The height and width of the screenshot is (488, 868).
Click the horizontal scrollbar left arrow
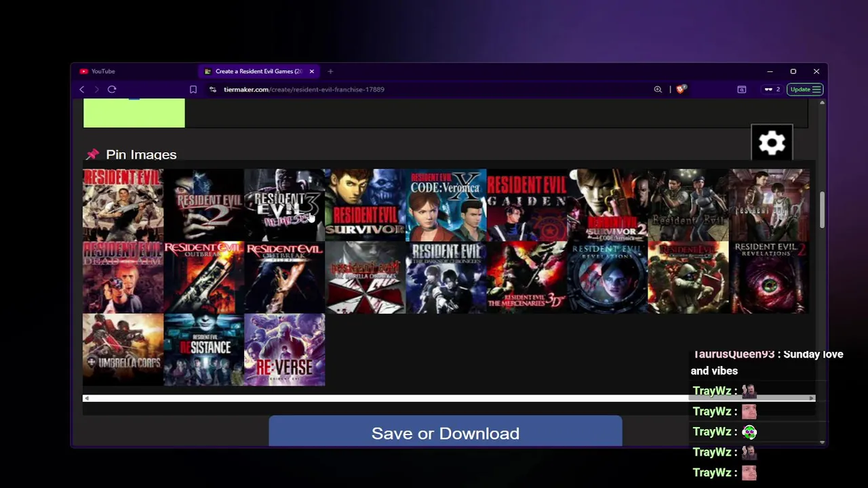click(86, 399)
